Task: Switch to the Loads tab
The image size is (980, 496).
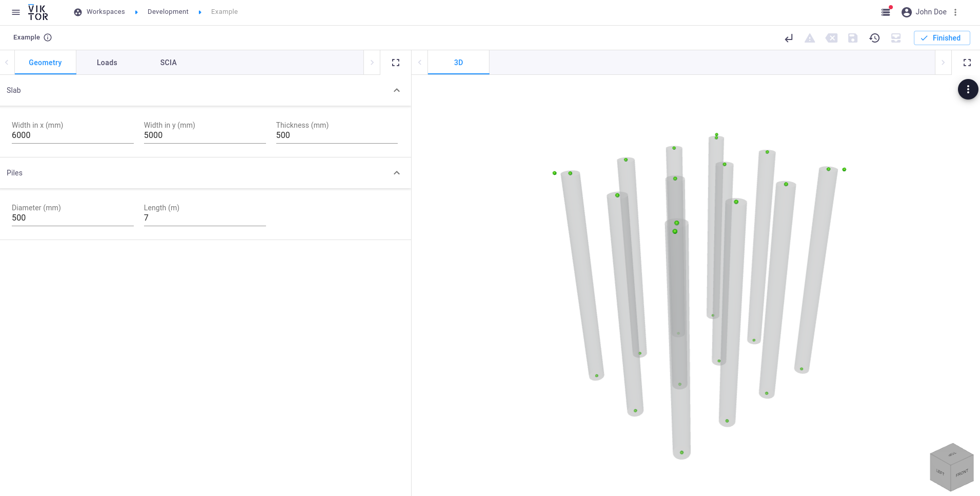Action: [x=107, y=63]
